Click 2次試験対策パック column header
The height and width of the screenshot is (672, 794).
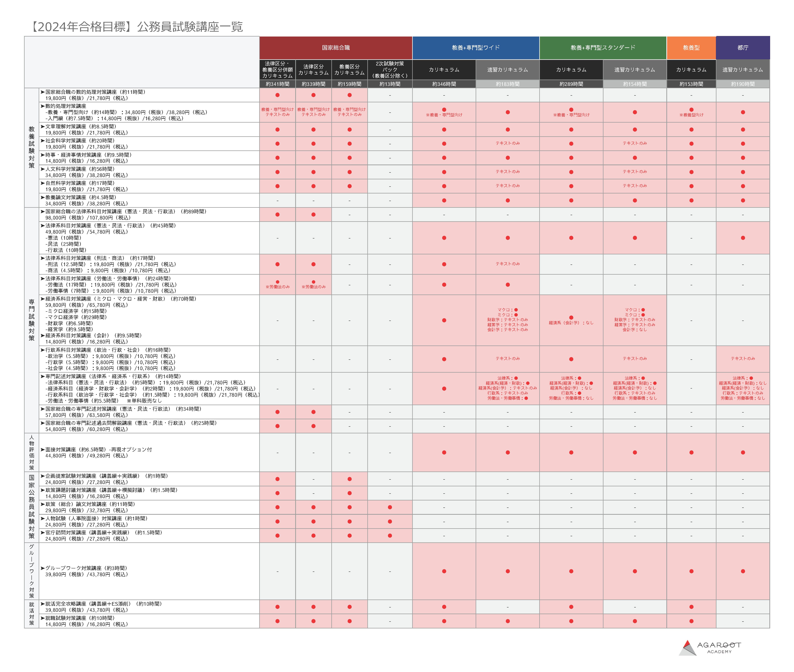tap(390, 70)
